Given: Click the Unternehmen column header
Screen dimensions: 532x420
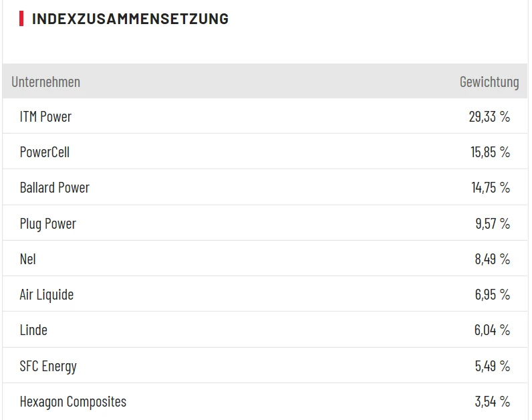Looking at the screenshot, I should (x=45, y=82).
